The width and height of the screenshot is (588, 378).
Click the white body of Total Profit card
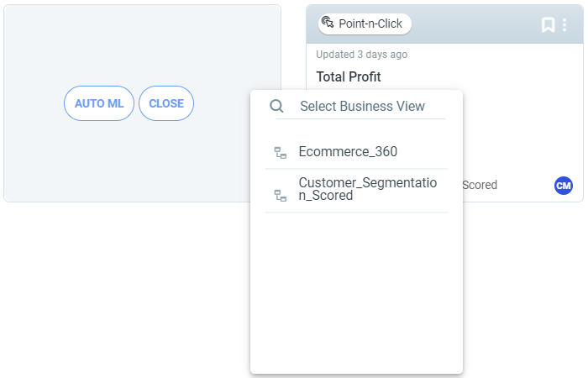[522, 123]
